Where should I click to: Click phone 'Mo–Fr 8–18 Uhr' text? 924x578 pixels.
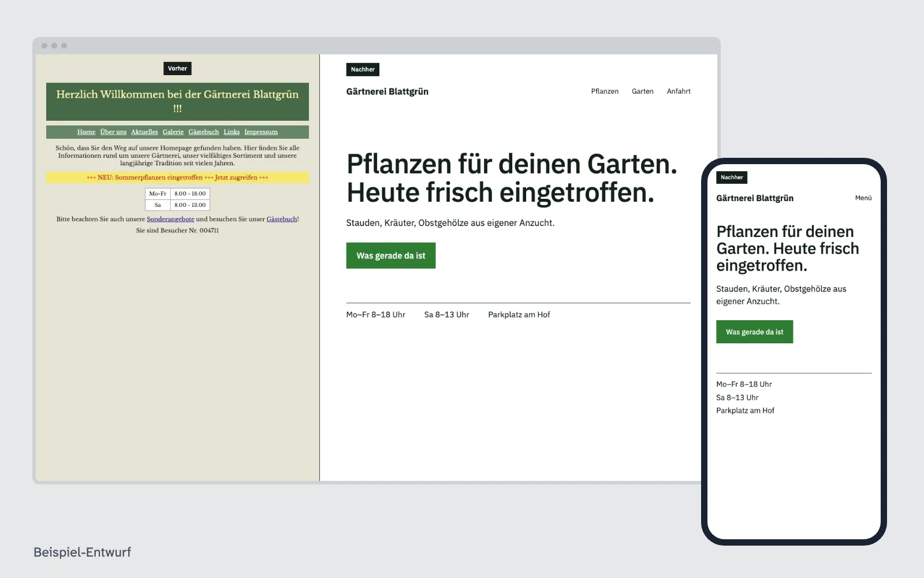(744, 384)
